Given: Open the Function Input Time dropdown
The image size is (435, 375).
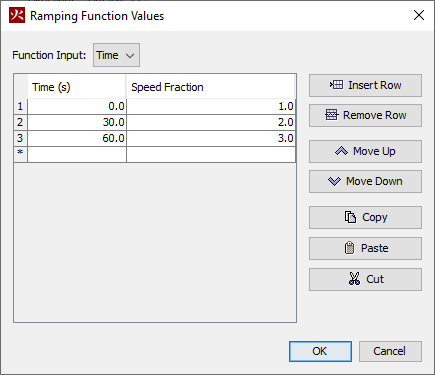Looking at the screenshot, I should (x=116, y=55).
